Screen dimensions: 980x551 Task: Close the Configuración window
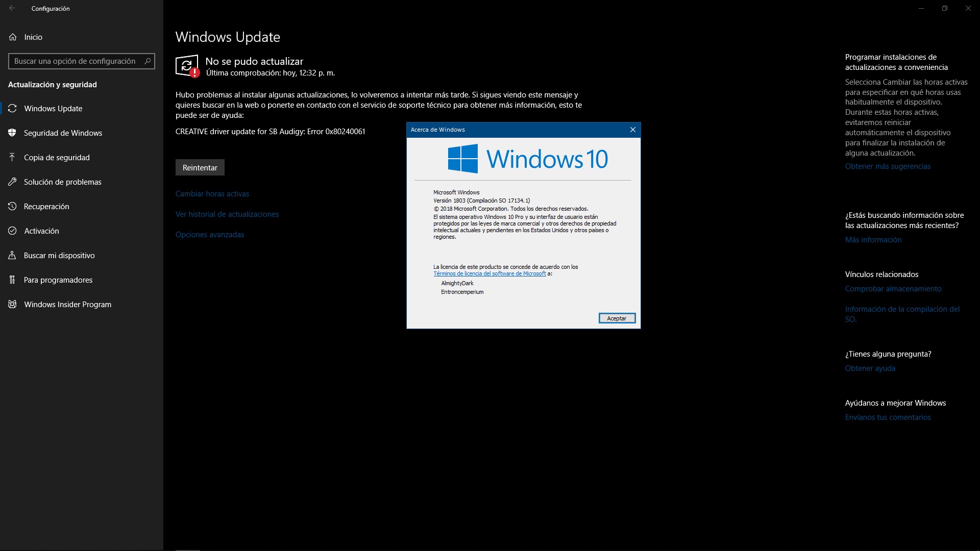[968, 8]
